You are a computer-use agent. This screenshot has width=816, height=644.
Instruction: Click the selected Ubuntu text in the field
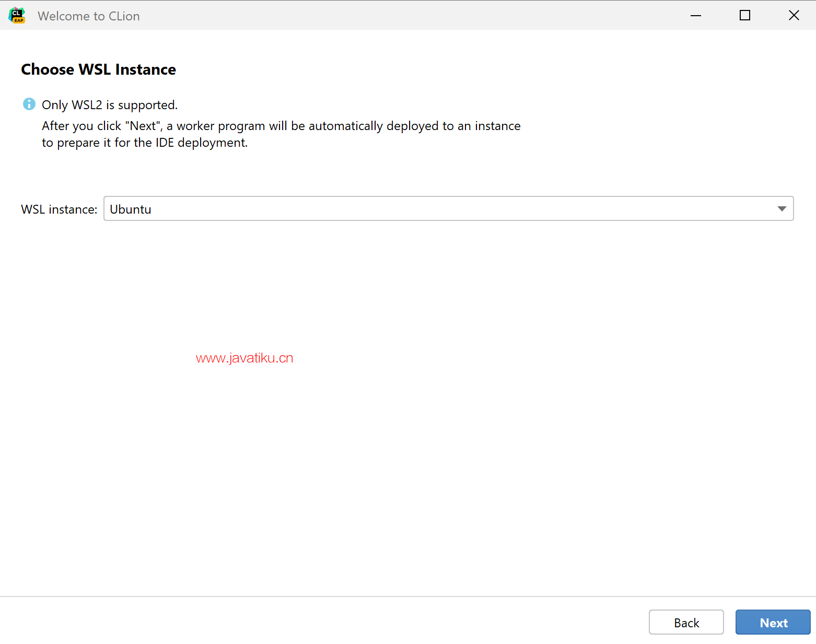[x=131, y=209]
